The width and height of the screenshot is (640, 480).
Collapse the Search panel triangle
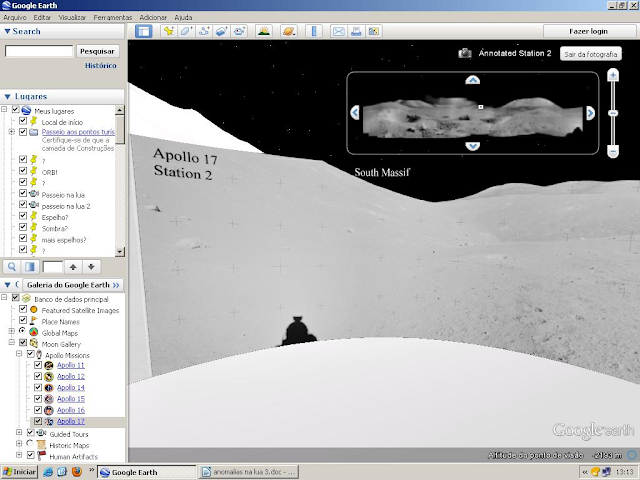click(7, 31)
